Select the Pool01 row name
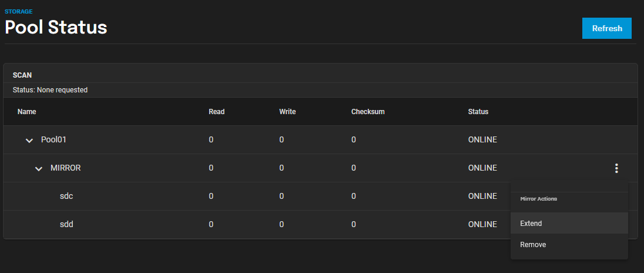 coord(53,140)
